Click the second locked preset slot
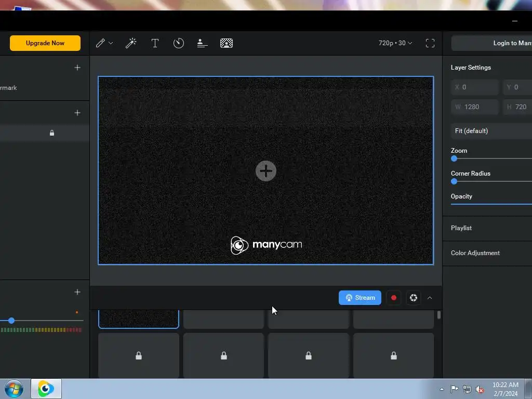The width and height of the screenshot is (532, 399). point(223,355)
